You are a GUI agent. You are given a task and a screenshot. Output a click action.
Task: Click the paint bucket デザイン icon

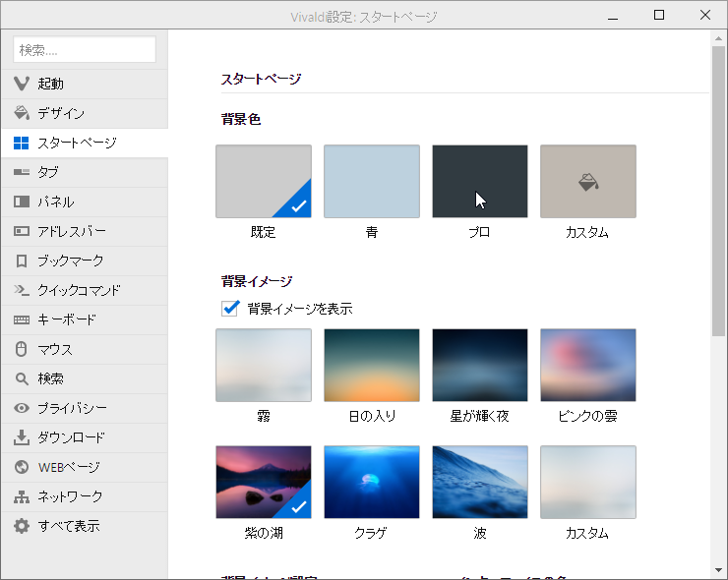tap(22, 113)
